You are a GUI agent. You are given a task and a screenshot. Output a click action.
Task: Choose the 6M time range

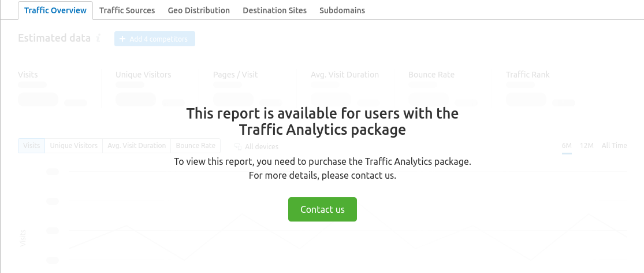click(567, 146)
